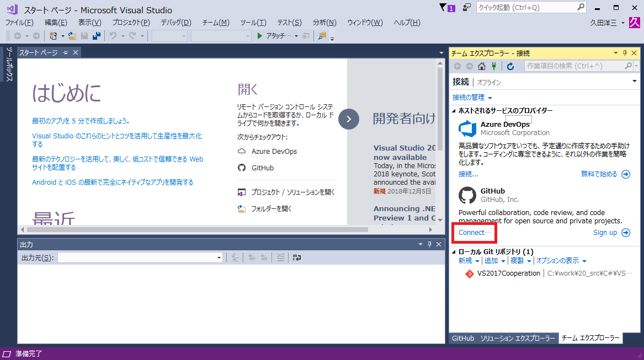
Task: Pin the Team Explorer panel
Action: (x=624, y=53)
